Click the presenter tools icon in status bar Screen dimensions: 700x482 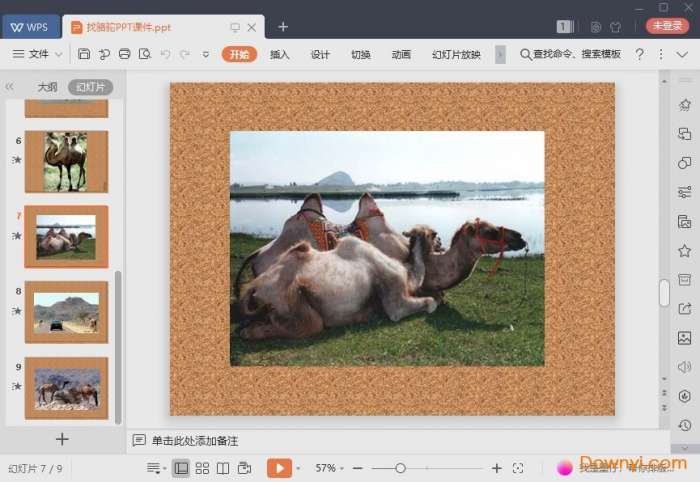pyautogui.click(x=244, y=468)
